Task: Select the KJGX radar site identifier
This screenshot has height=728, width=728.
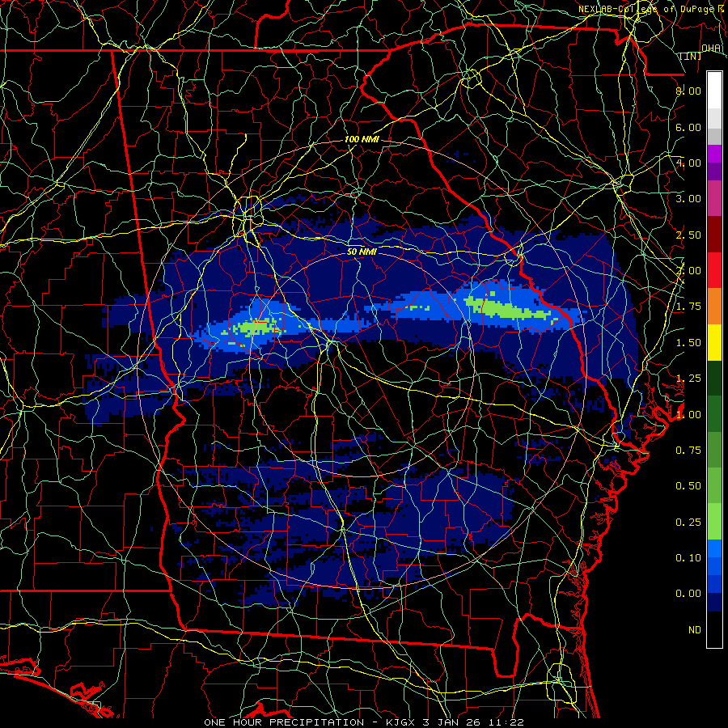Action: click(400, 722)
